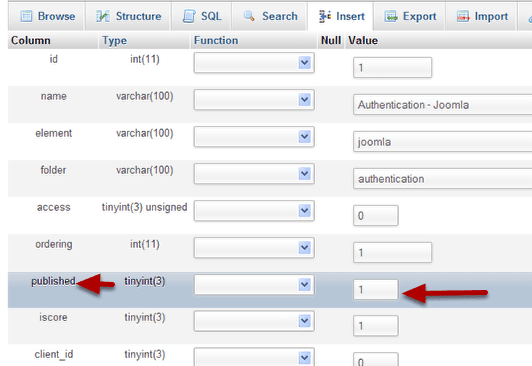Open the SQL tab
Viewport: 532px width, 366px height.
tap(202, 16)
